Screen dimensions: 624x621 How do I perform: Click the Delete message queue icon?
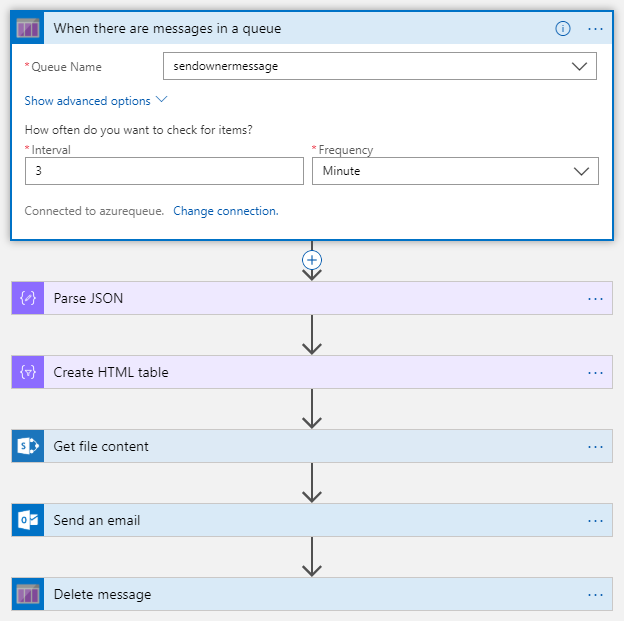[x=28, y=594]
